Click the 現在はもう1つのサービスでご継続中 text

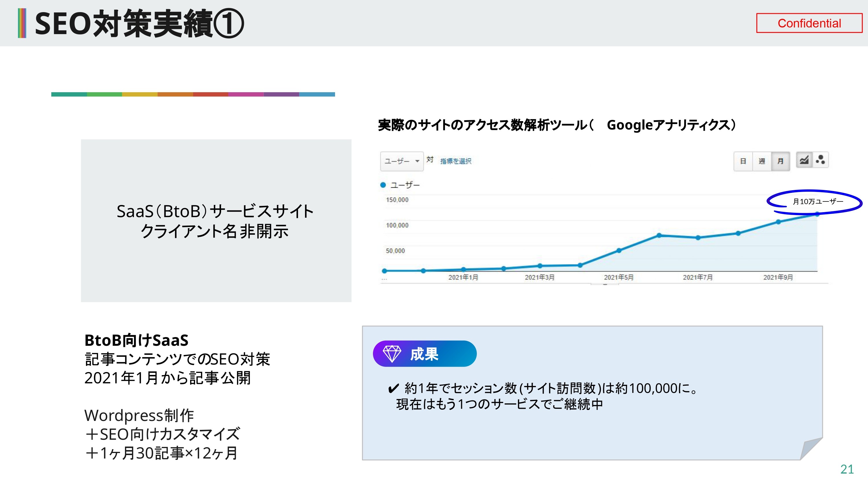click(x=499, y=404)
